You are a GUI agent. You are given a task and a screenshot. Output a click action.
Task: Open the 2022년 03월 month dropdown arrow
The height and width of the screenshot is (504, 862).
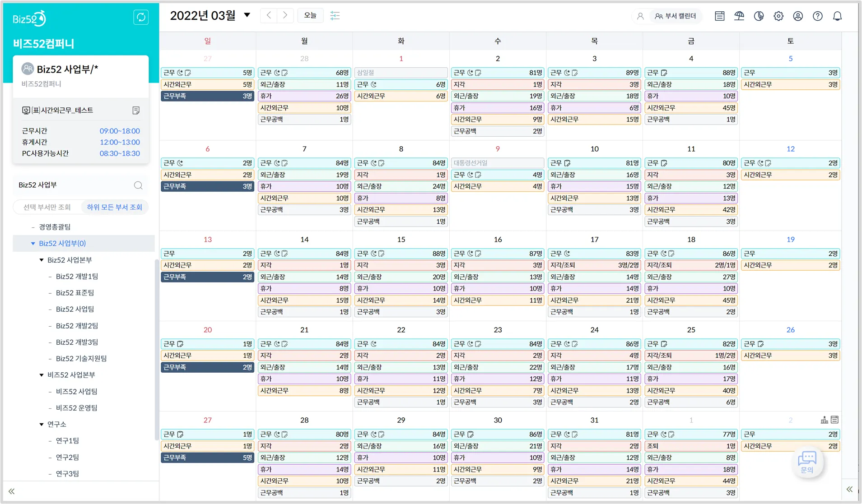(247, 15)
